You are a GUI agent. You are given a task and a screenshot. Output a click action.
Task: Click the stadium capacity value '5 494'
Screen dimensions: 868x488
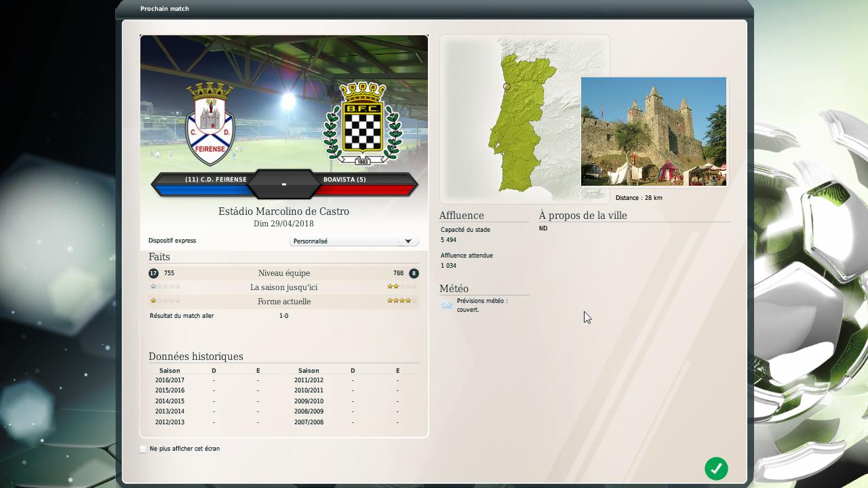pos(448,240)
